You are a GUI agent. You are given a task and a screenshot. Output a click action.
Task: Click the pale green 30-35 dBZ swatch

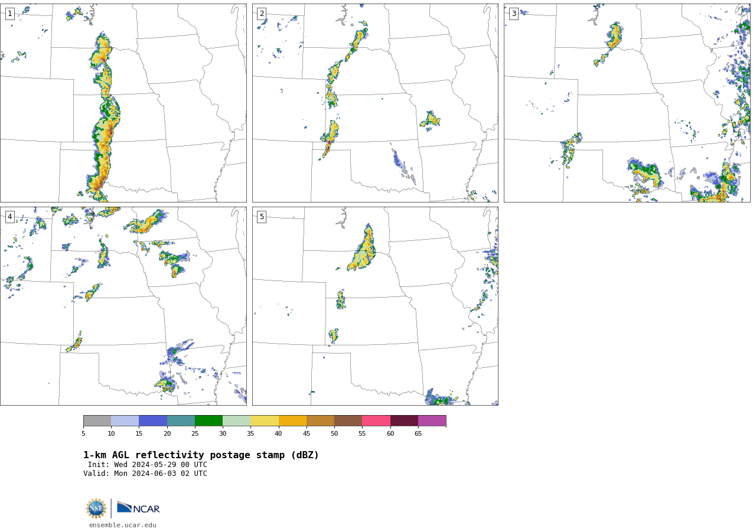pos(236,421)
